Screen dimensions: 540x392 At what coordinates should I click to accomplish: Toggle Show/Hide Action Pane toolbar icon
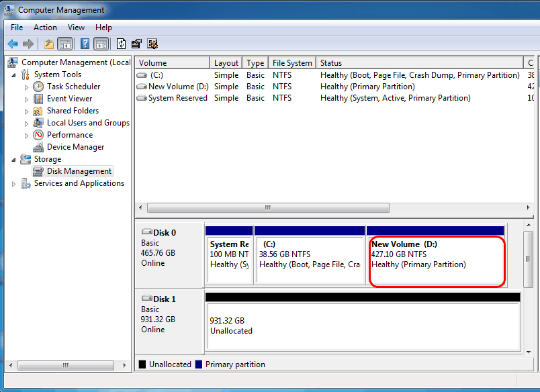pyautogui.click(x=101, y=44)
